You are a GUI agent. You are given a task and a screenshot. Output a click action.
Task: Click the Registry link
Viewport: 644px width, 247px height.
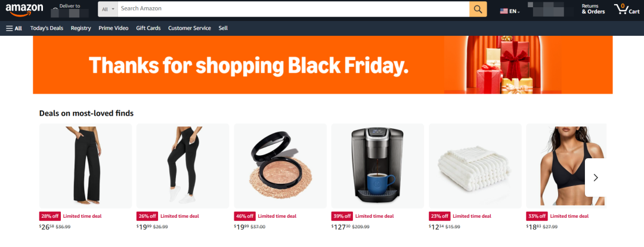click(81, 29)
